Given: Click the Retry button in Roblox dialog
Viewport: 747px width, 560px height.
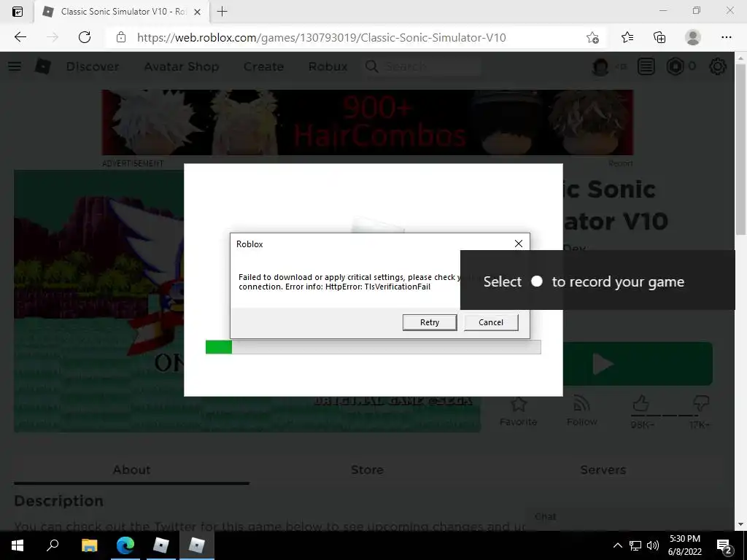Looking at the screenshot, I should (x=429, y=322).
